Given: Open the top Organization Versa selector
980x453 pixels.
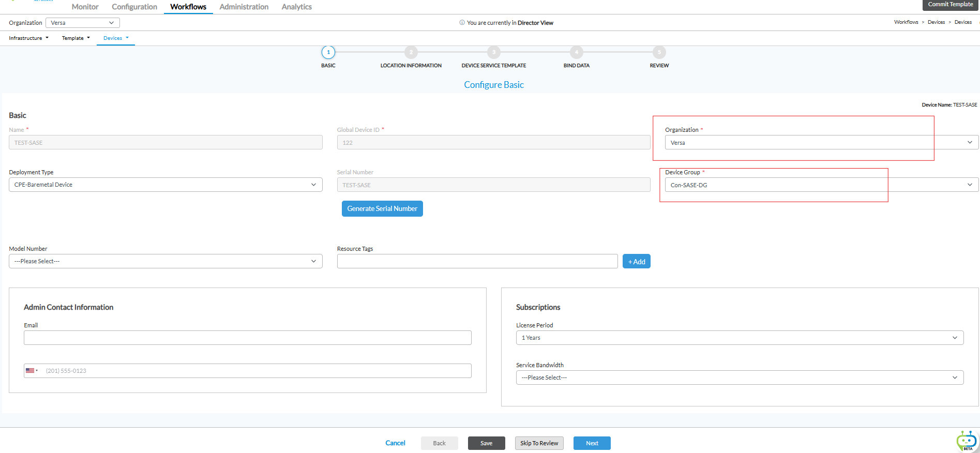Looking at the screenshot, I should pyautogui.click(x=83, y=23).
